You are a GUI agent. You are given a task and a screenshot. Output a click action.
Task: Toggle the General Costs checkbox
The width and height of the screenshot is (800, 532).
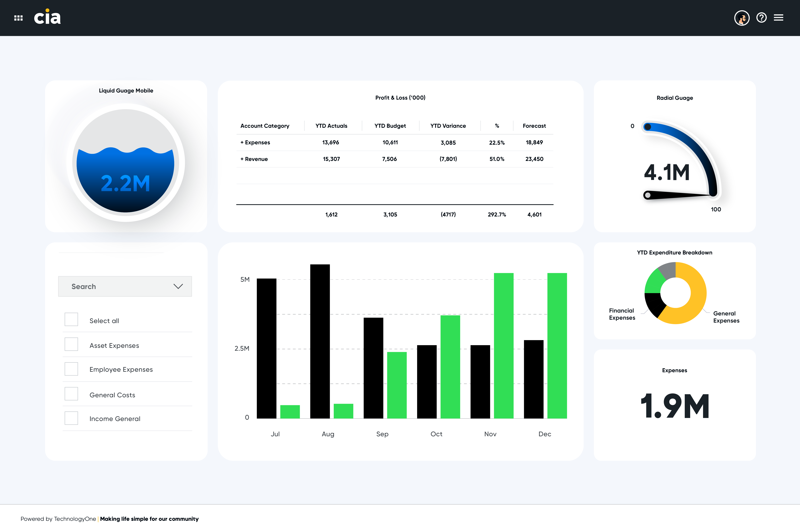[x=71, y=394]
